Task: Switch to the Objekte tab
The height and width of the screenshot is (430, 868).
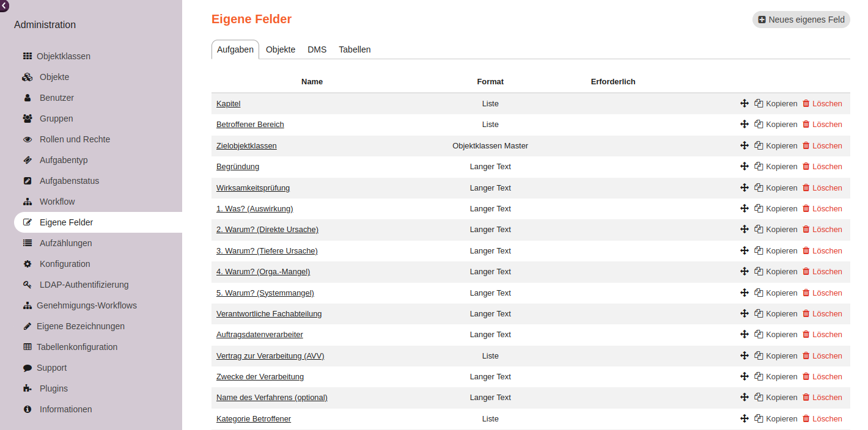Action: [x=281, y=49]
